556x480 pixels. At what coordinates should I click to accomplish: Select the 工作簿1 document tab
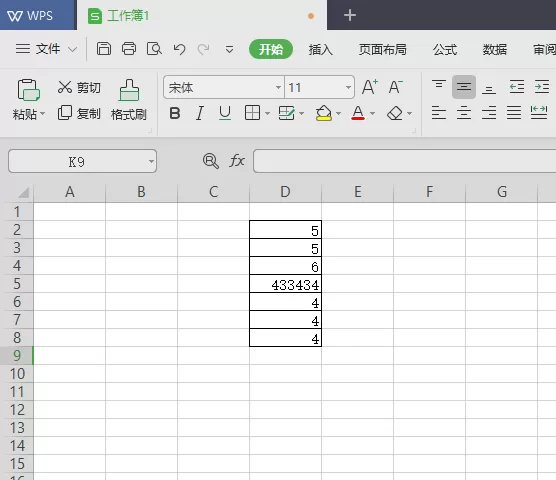pos(202,16)
